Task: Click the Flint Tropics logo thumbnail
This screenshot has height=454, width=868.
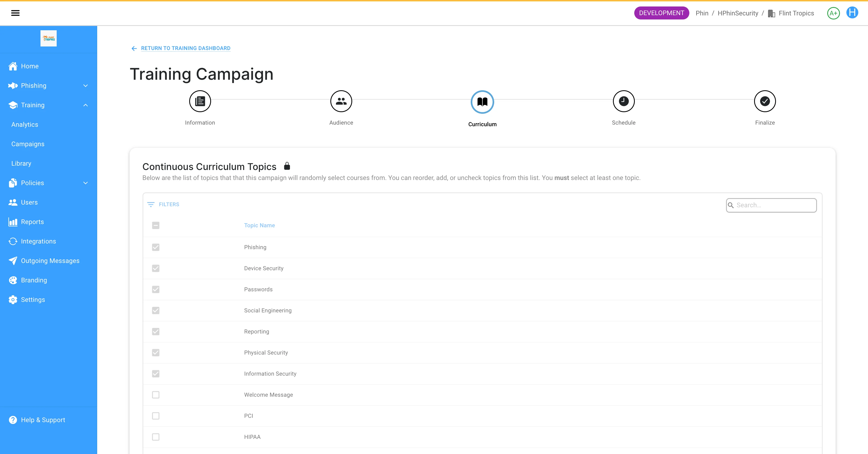Action: pyautogui.click(x=49, y=38)
